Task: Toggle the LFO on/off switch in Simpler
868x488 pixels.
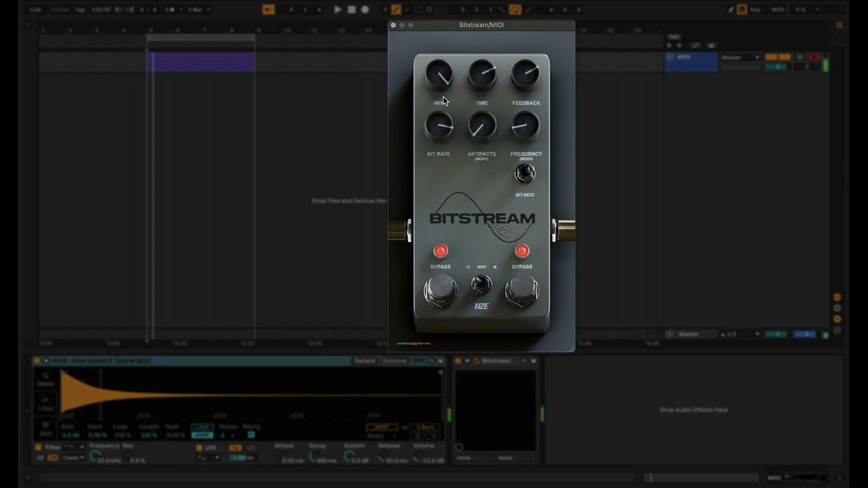Action: pos(199,448)
